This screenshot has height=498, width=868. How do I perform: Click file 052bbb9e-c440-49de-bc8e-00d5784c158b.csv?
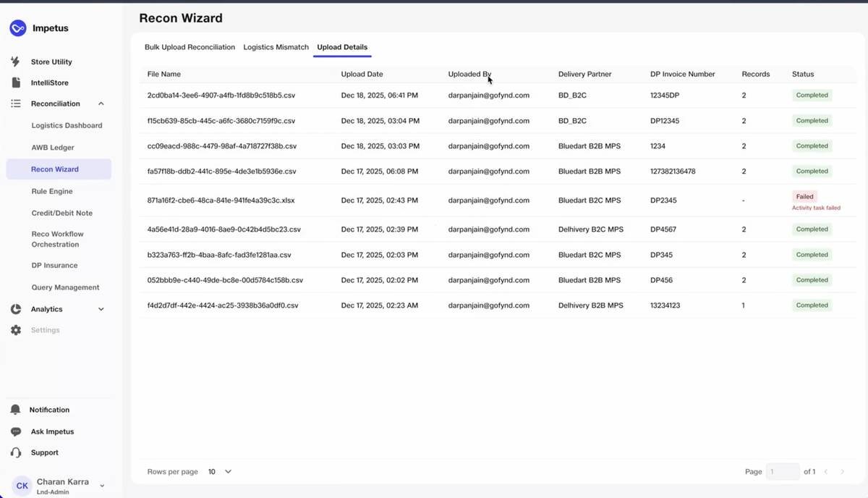click(225, 280)
